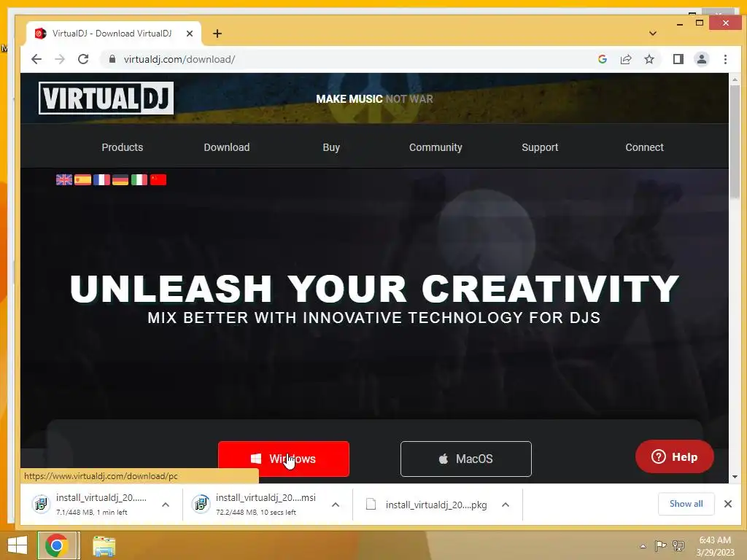Open tab search chevron in title bar
747x560 pixels.
coord(653,34)
